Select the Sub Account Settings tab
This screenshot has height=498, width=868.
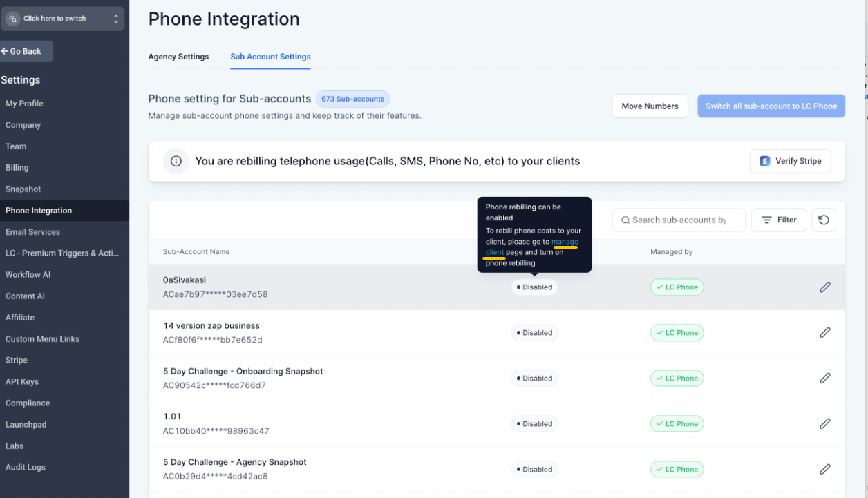point(270,57)
